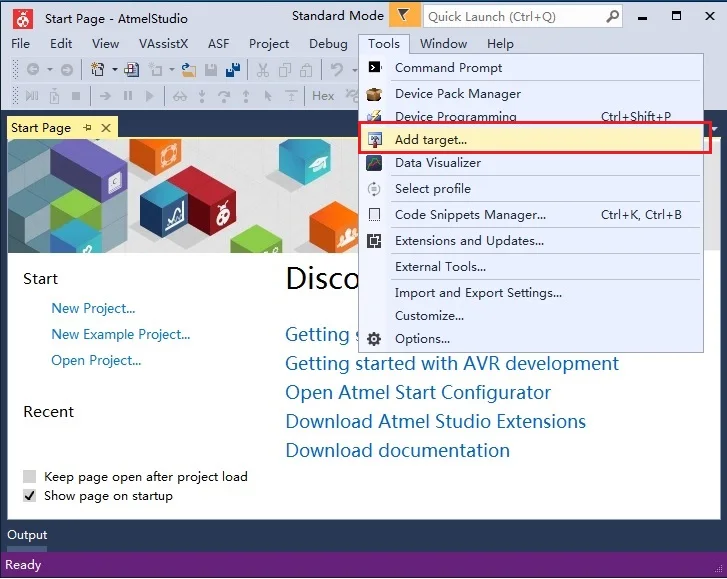Expand the New Project dropdown arrow
The height and width of the screenshot is (579, 727).
tap(115, 70)
